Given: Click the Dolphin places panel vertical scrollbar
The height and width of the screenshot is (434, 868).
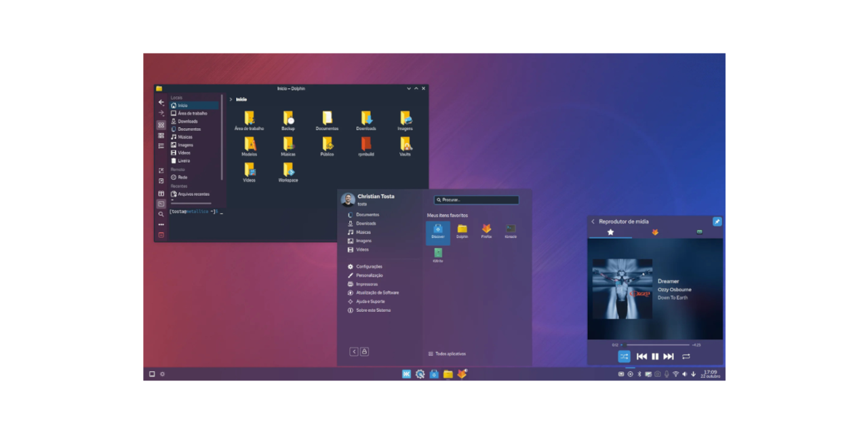Looking at the screenshot, I should 222,136.
